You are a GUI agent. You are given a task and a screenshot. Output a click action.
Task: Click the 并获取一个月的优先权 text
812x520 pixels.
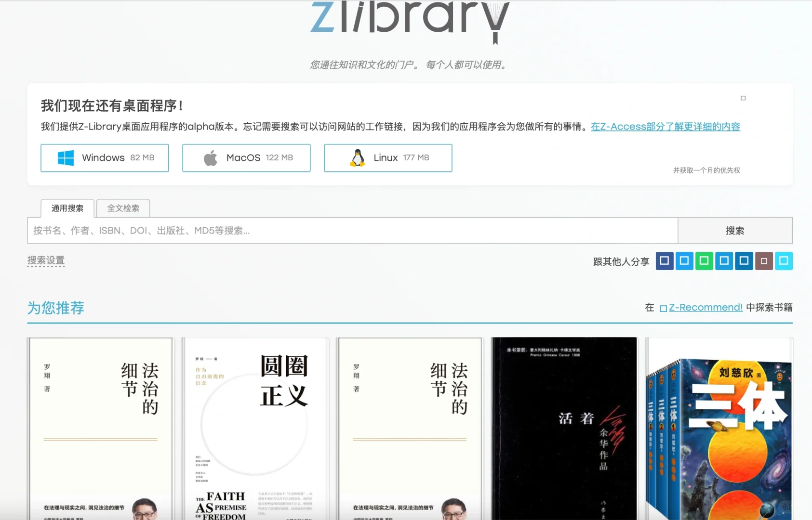[x=706, y=170]
